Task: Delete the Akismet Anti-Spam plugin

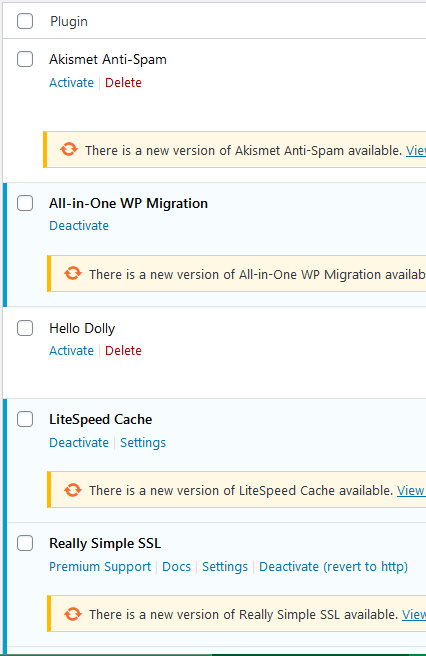Action: (123, 82)
